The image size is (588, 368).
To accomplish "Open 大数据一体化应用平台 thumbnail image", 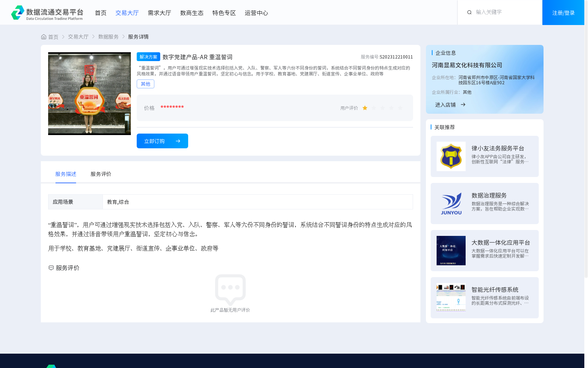I will tap(451, 251).
